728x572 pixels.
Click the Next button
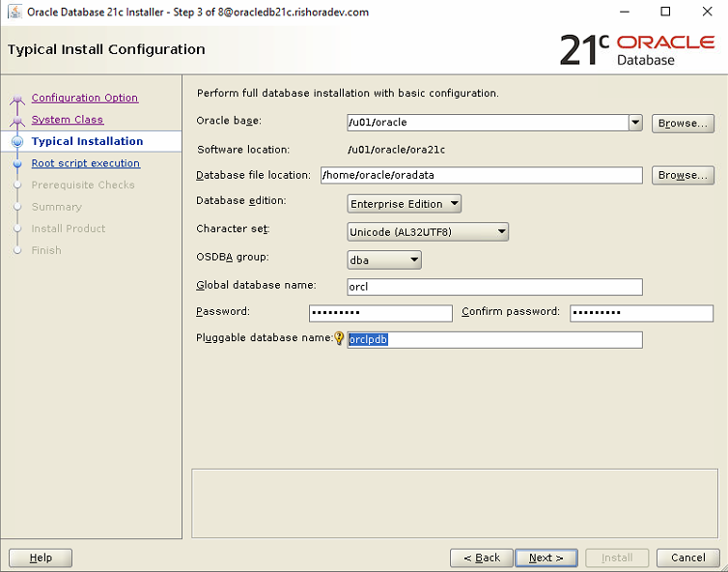[x=546, y=558]
